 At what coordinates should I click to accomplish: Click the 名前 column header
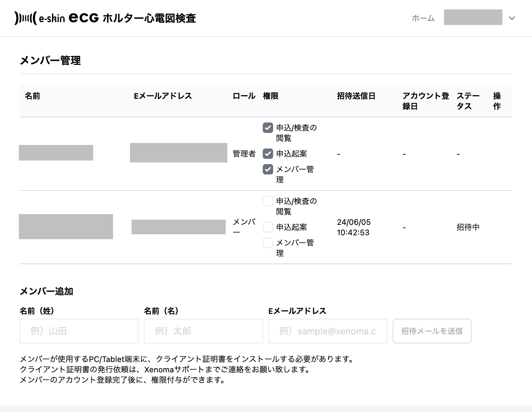(x=32, y=96)
